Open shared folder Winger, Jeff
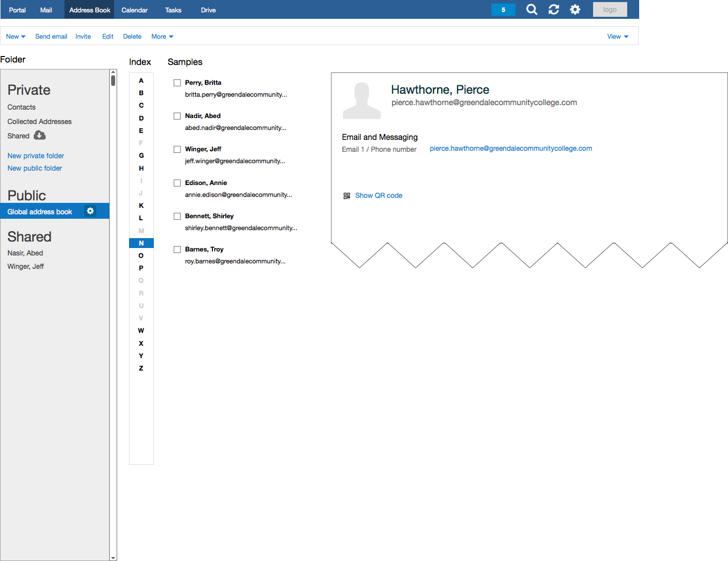This screenshot has height=561, width=728. pyautogui.click(x=25, y=266)
